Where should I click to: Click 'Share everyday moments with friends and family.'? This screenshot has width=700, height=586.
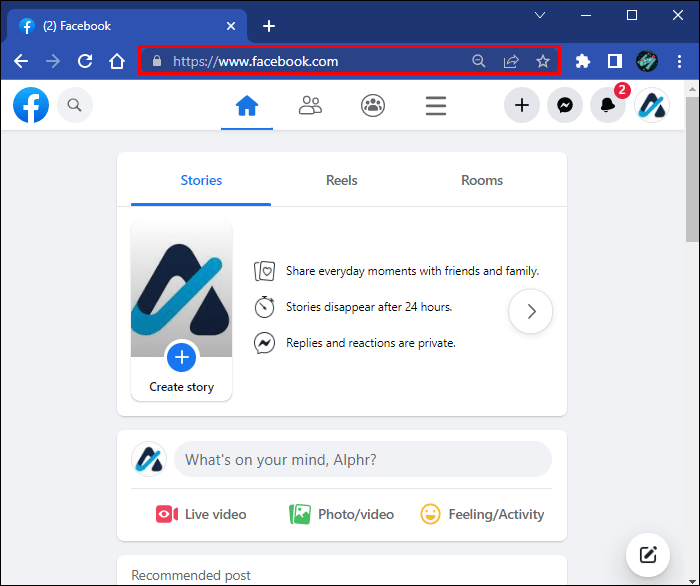pos(412,271)
